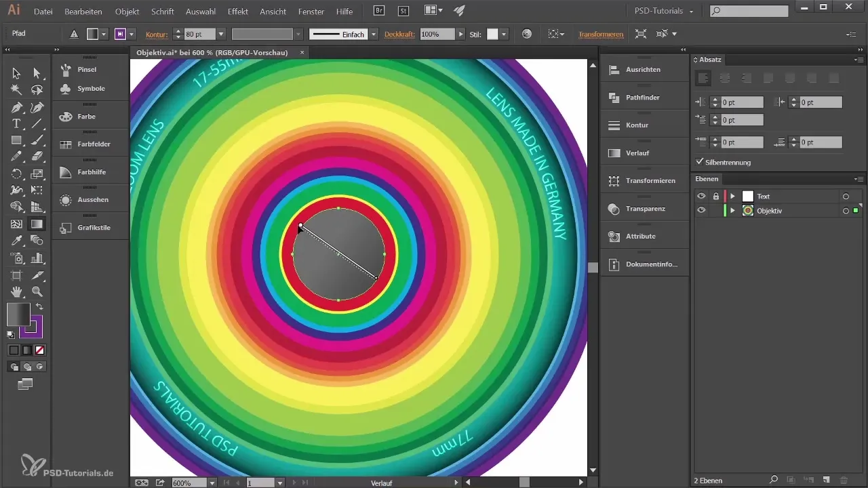Open the Objekt menu

pos(127,12)
